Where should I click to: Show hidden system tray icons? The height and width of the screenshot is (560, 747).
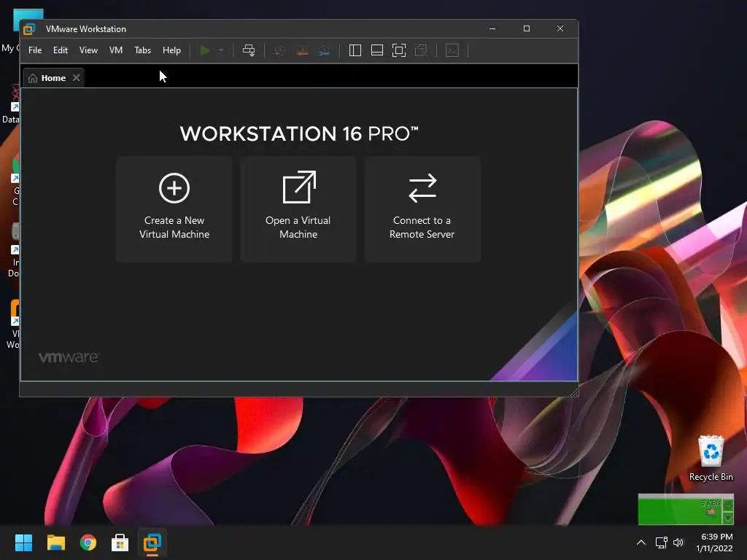(x=641, y=542)
